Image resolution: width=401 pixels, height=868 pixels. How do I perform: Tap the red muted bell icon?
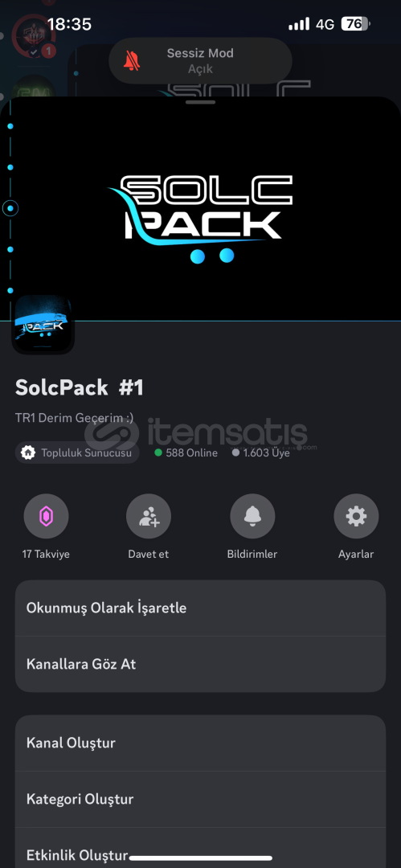click(x=132, y=60)
